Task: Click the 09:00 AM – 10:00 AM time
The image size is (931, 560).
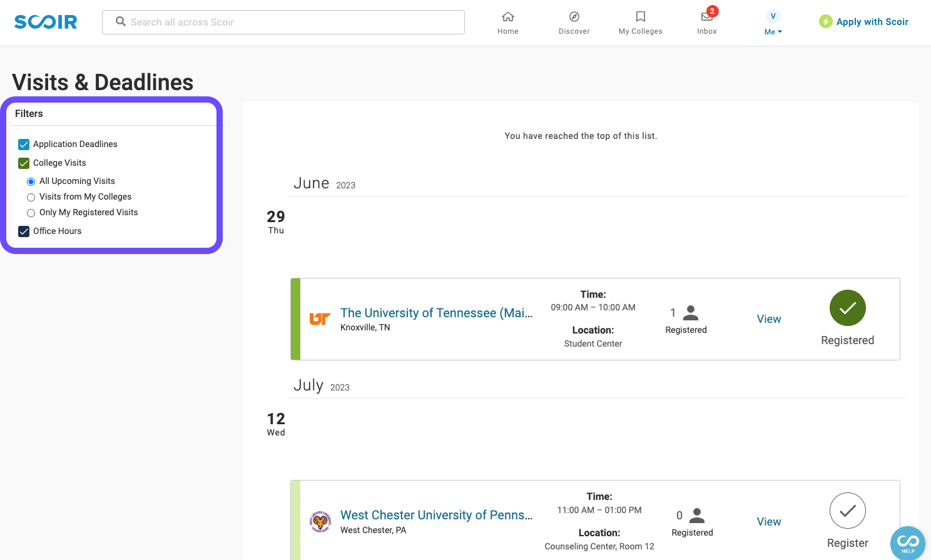Action: pyautogui.click(x=593, y=307)
